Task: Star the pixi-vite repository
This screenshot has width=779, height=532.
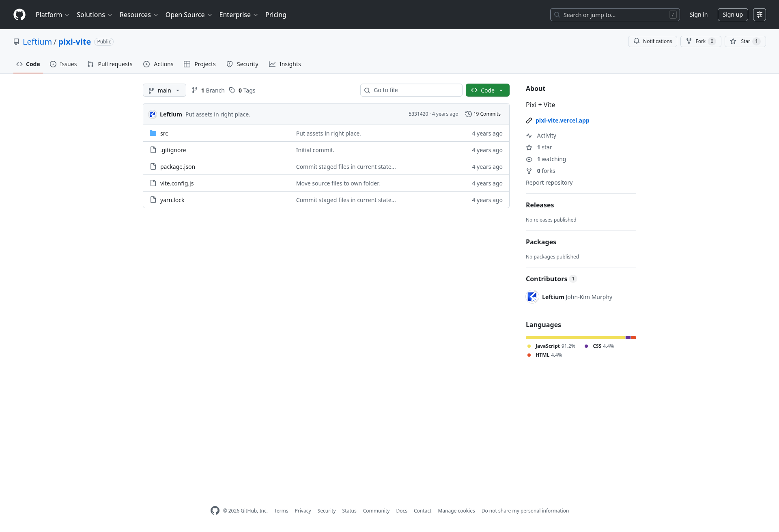Action: pos(745,41)
